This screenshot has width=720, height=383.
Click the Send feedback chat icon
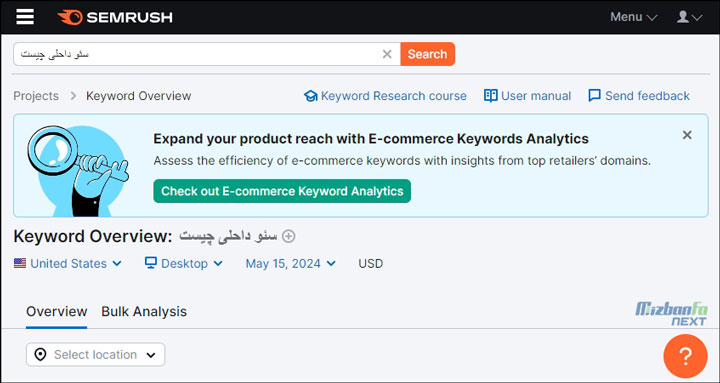click(594, 96)
